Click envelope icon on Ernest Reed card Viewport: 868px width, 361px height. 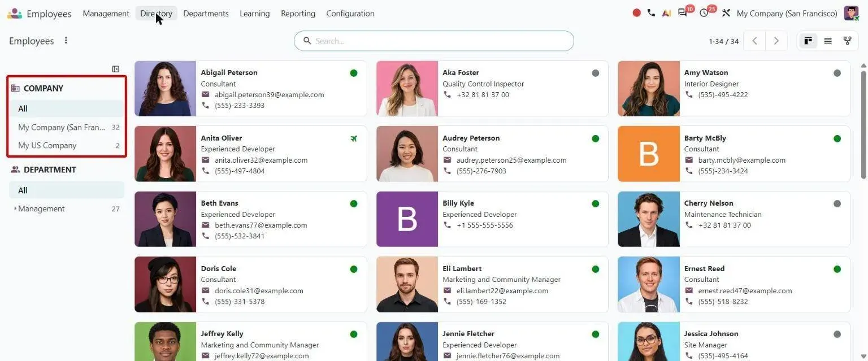[689, 290]
